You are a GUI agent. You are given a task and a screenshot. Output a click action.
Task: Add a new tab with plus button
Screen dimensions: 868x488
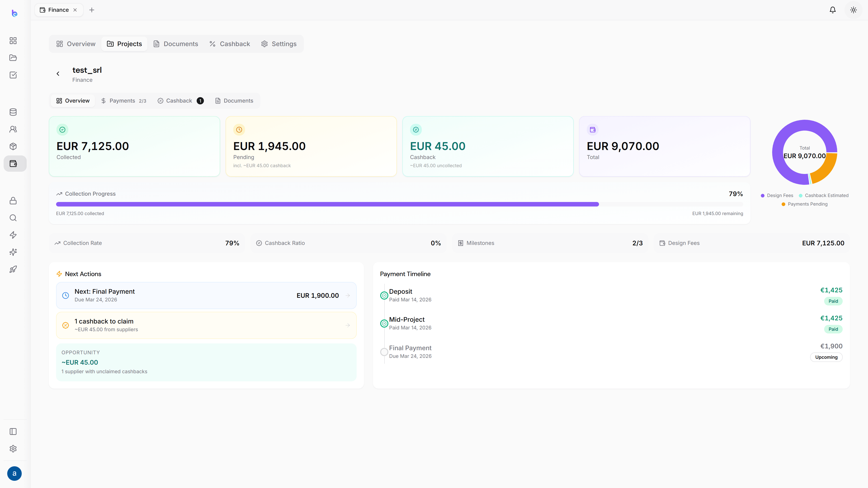[x=92, y=10]
